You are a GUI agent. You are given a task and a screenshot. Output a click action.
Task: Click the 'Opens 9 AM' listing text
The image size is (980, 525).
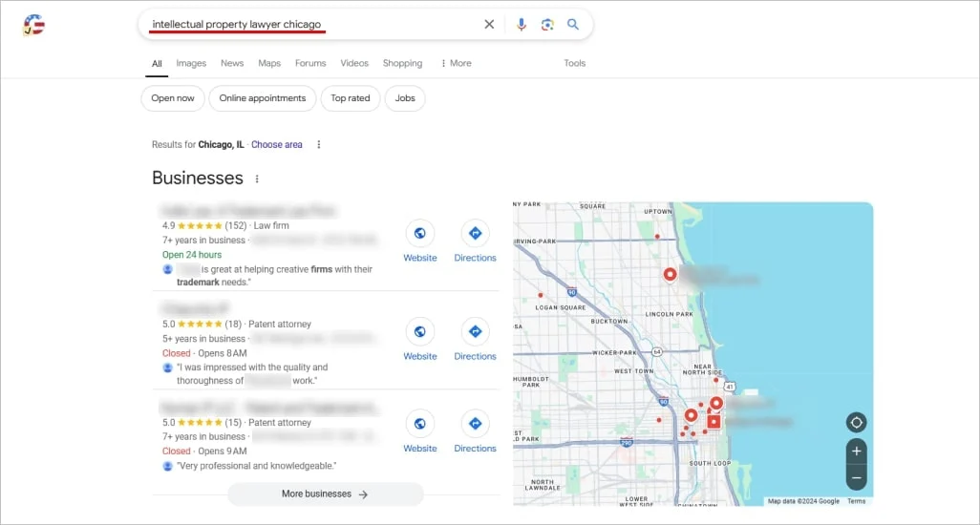point(223,451)
